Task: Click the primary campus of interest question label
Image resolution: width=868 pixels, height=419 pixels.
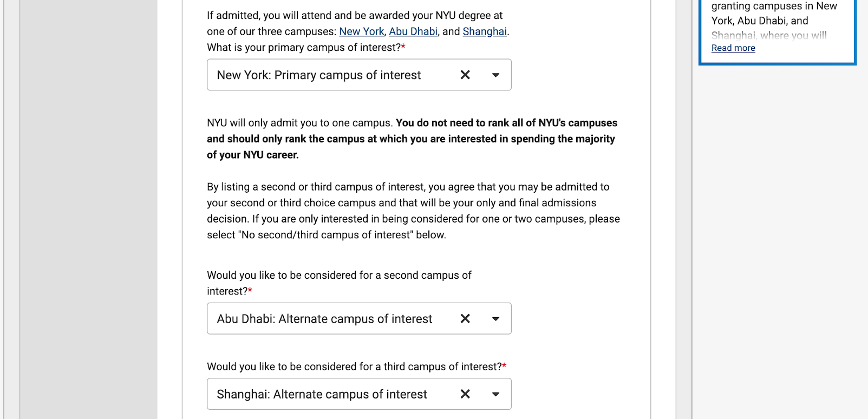Action: (303, 48)
